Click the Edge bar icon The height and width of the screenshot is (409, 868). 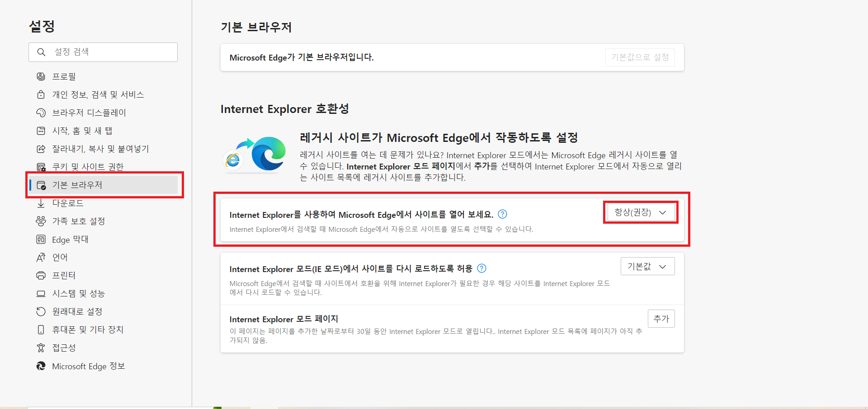coord(41,239)
